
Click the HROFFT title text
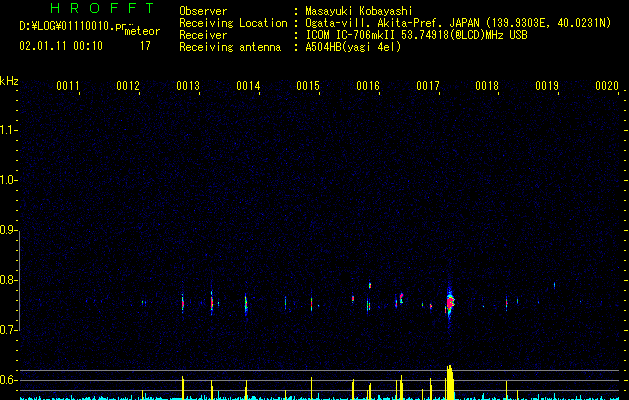pyautogui.click(x=102, y=8)
